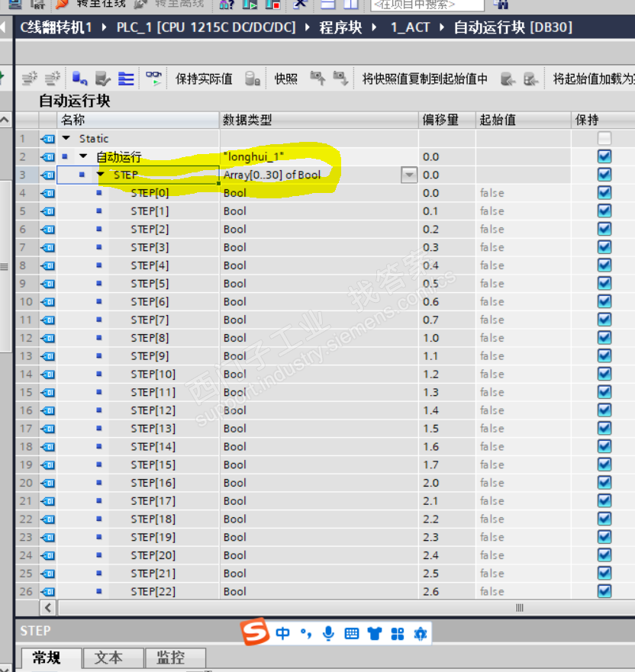The image size is (635, 672).
Task: Click the first icon after 将快照值复制到起始值中
Action: click(x=508, y=79)
